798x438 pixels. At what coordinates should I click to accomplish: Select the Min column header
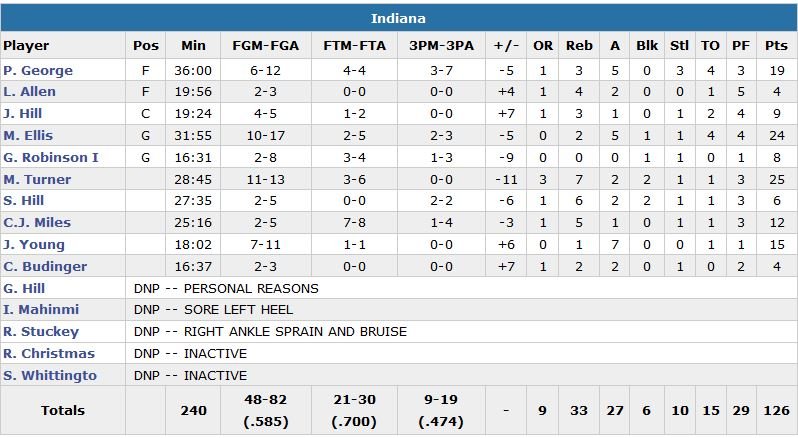(x=193, y=46)
